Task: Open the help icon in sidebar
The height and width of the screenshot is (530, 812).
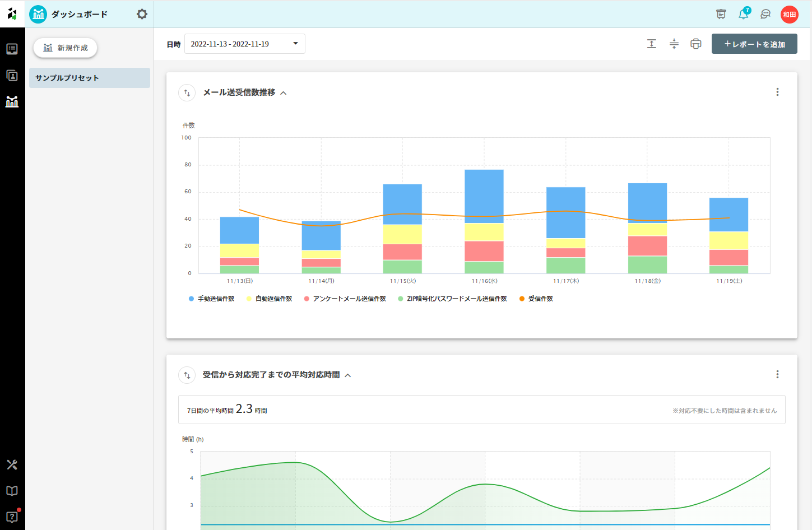Action: point(12,517)
